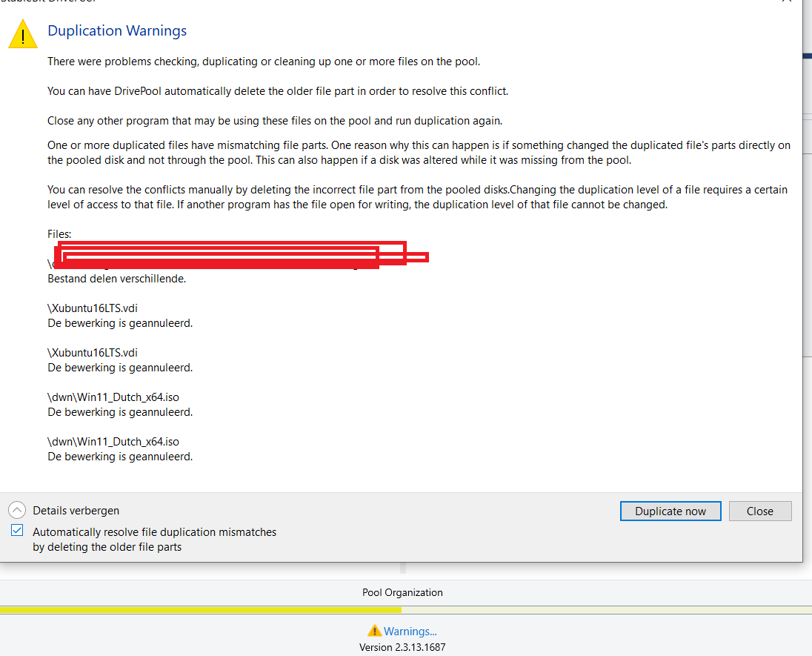The image size is (812, 656).
Task: Click the Close button in the dialog
Action: [759, 511]
